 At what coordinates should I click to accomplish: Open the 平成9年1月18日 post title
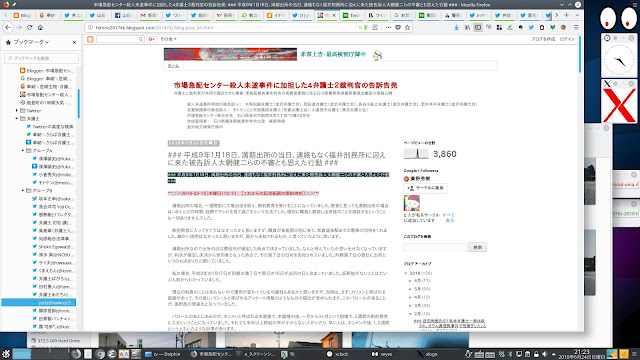point(276,159)
